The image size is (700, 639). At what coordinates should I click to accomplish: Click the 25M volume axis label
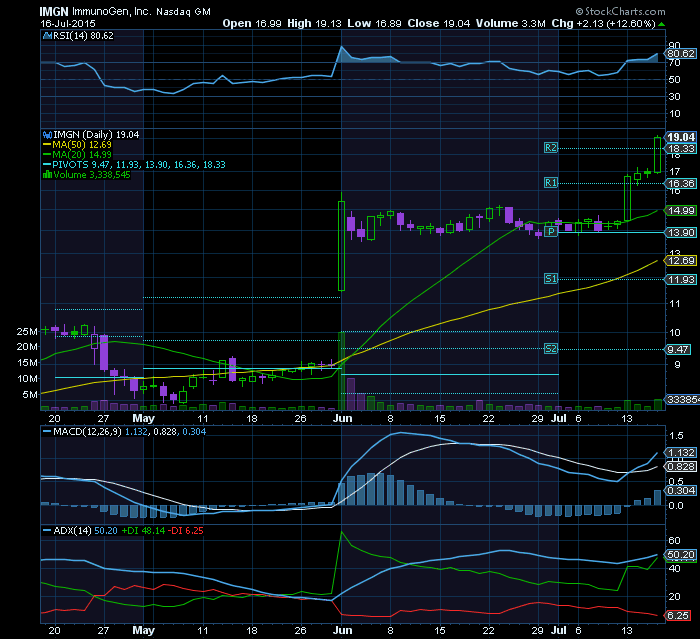[x=27, y=331]
